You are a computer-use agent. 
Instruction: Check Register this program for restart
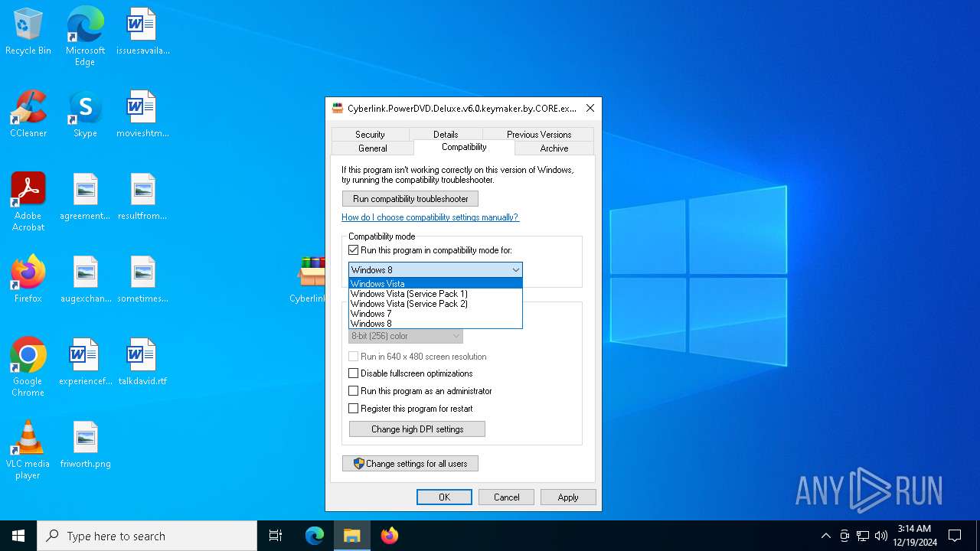(x=353, y=409)
